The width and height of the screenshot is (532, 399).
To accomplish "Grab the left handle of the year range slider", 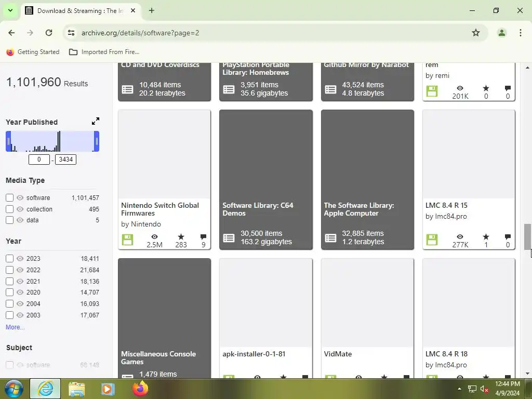I will point(8,141).
